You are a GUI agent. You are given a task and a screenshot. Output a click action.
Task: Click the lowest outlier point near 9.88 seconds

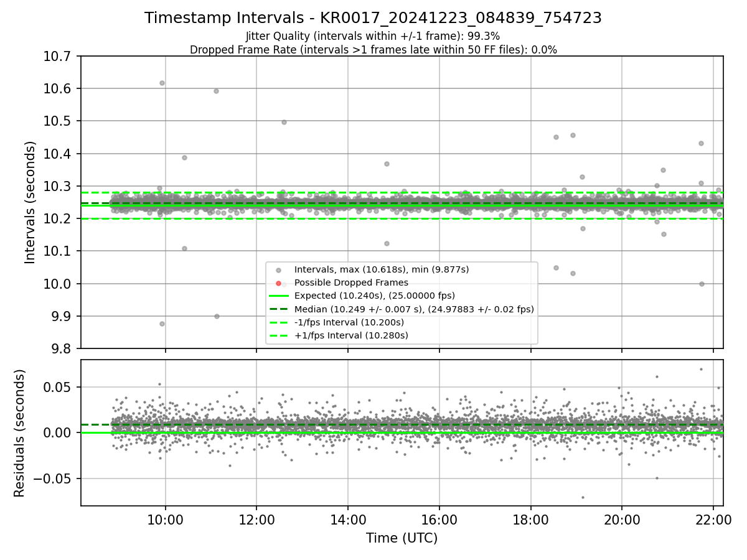tap(162, 324)
